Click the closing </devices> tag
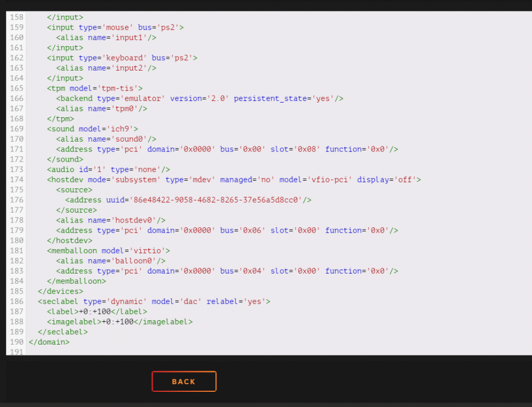The width and height of the screenshot is (532, 407). click(60, 291)
